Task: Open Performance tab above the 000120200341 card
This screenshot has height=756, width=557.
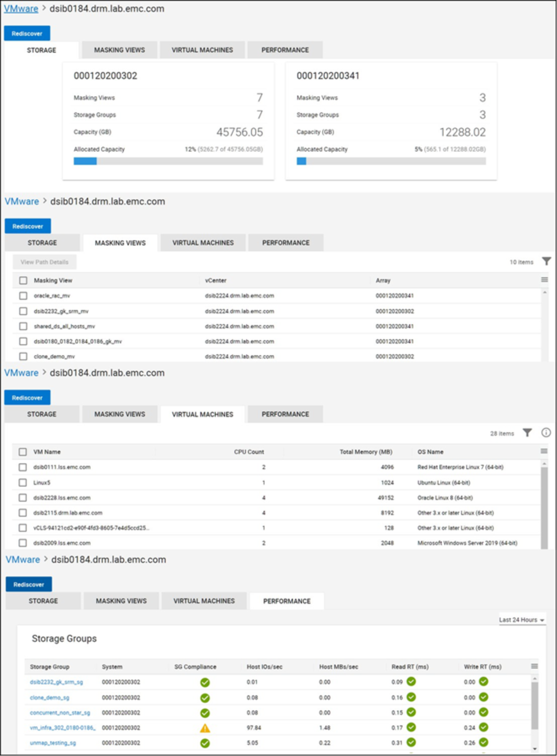Action: [x=285, y=50]
